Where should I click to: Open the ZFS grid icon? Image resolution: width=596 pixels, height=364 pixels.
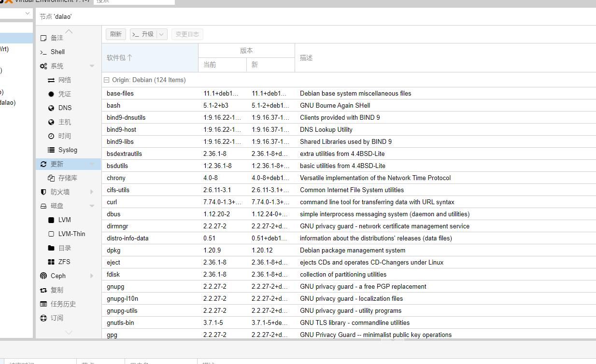click(x=51, y=262)
